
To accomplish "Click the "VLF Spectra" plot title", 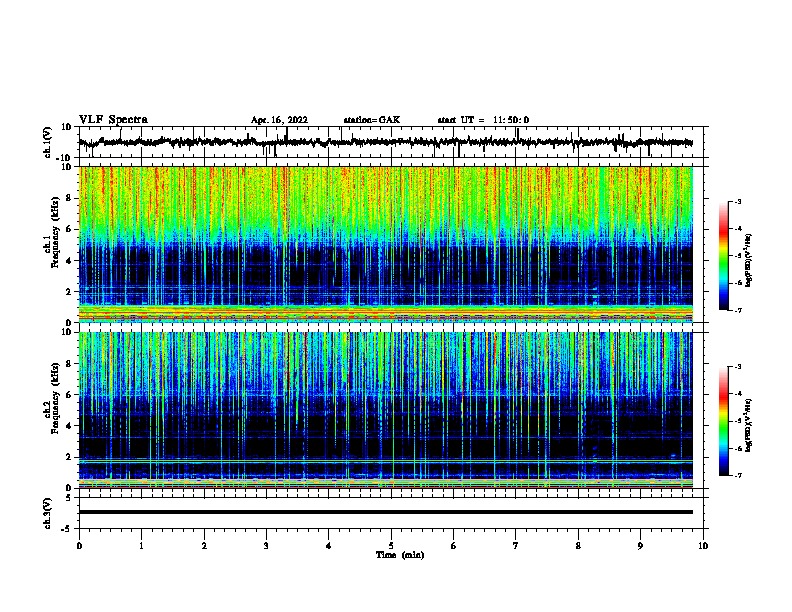I will [x=113, y=120].
